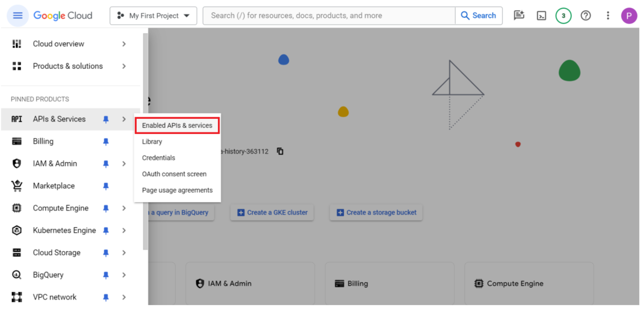Expand APIs & Services submenu arrow
The width and height of the screenshot is (644, 311).
[124, 119]
